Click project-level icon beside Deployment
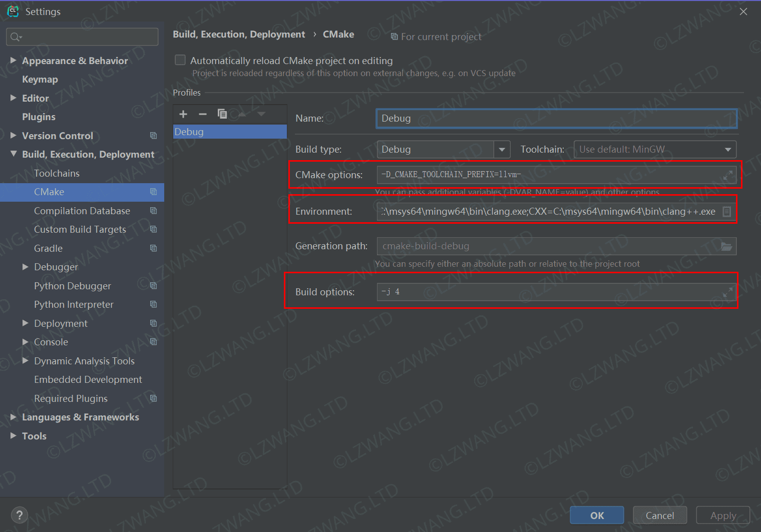This screenshot has width=761, height=532. tap(153, 323)
